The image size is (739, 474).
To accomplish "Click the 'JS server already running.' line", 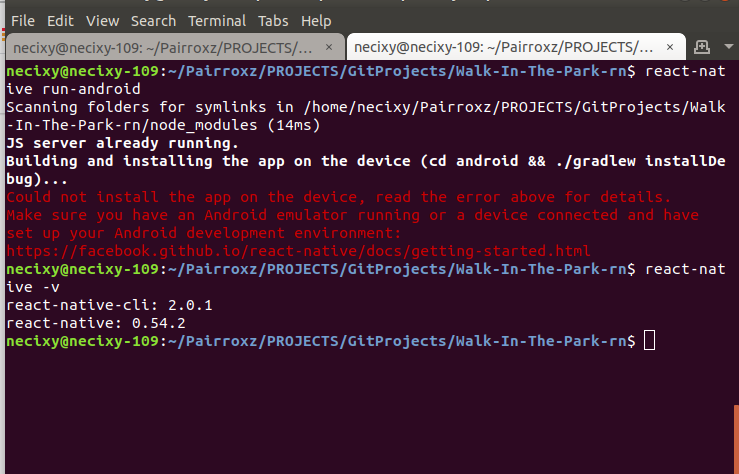I will [123, 143].
